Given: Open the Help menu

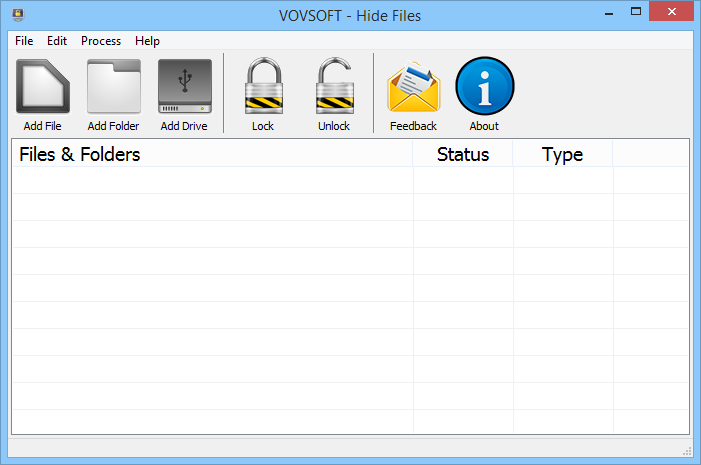Looking at the screenshot, I should (x=147, y=41).
